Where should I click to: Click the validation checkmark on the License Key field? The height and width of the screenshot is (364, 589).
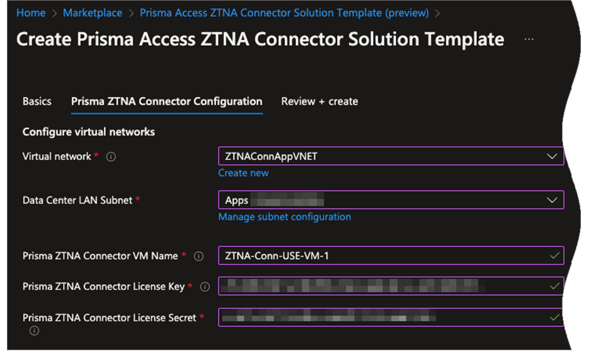point(553,286)
